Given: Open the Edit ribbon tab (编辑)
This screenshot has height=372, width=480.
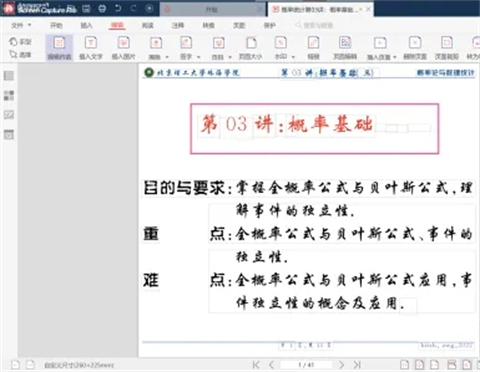Looking at the screenshot, I should pyautogui.click(x=117, y=25).
